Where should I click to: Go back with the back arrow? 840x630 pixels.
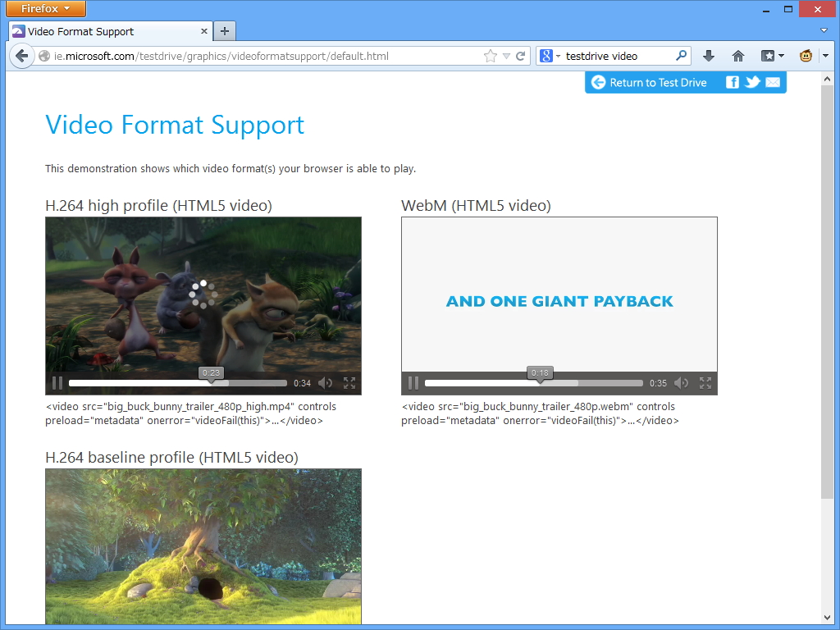pos(21,56)
